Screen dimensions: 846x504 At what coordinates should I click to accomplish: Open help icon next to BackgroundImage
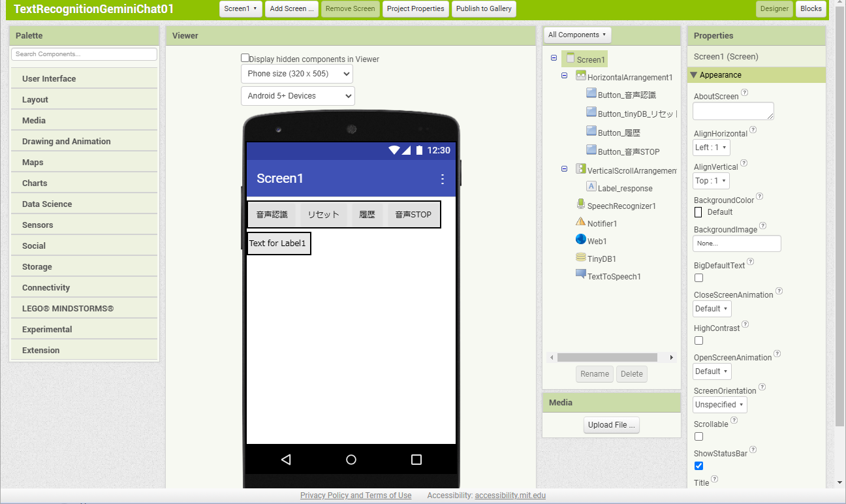[x=763, y=226]
